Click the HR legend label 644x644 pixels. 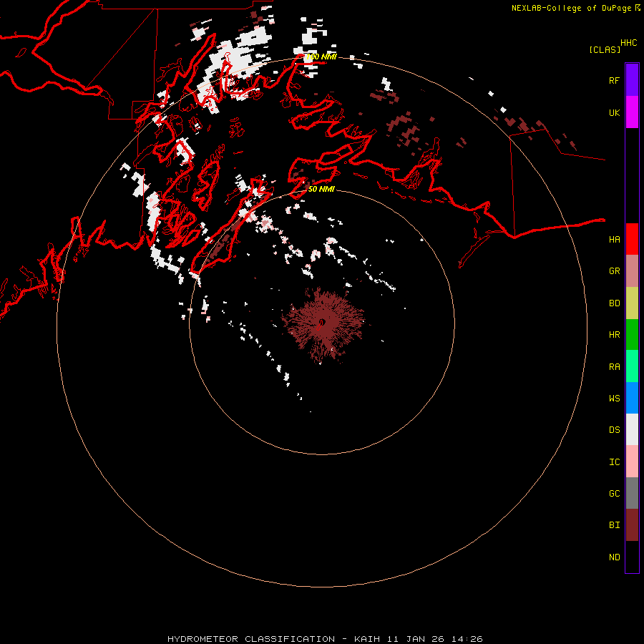[614, 335]
